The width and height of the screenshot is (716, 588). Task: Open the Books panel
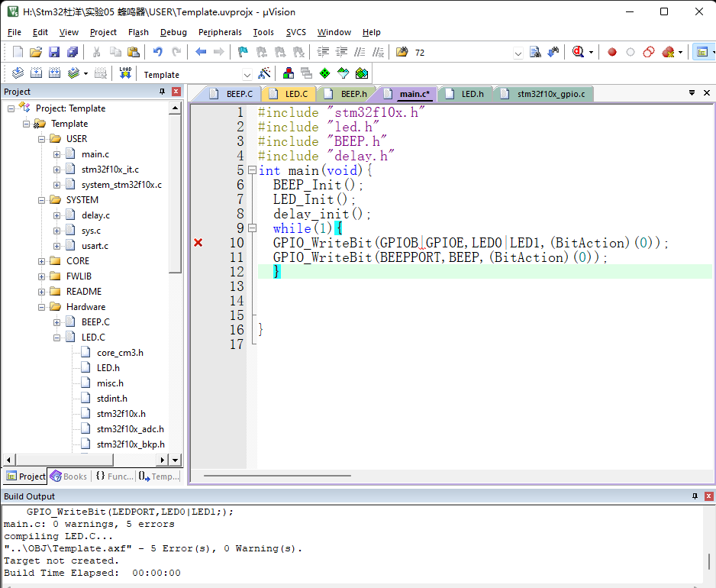click(x=69, y=476)
